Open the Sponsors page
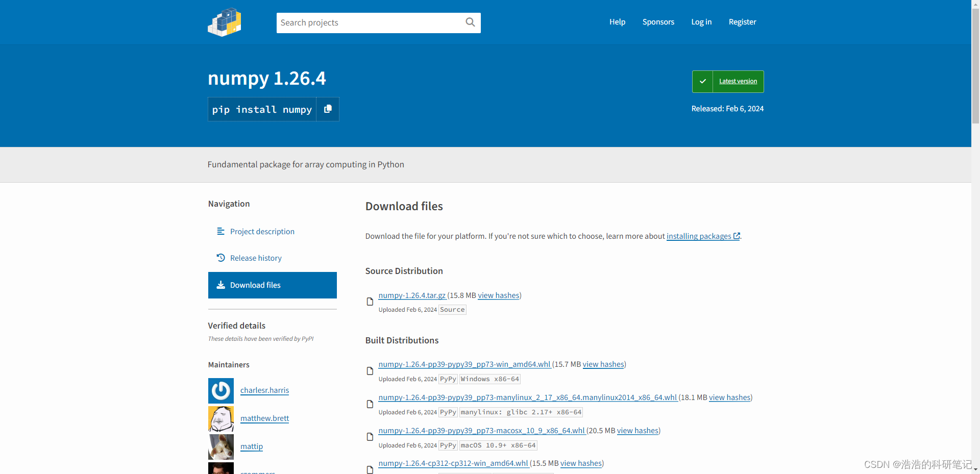Screen dimensions: 980x474 tap(658, 22)
